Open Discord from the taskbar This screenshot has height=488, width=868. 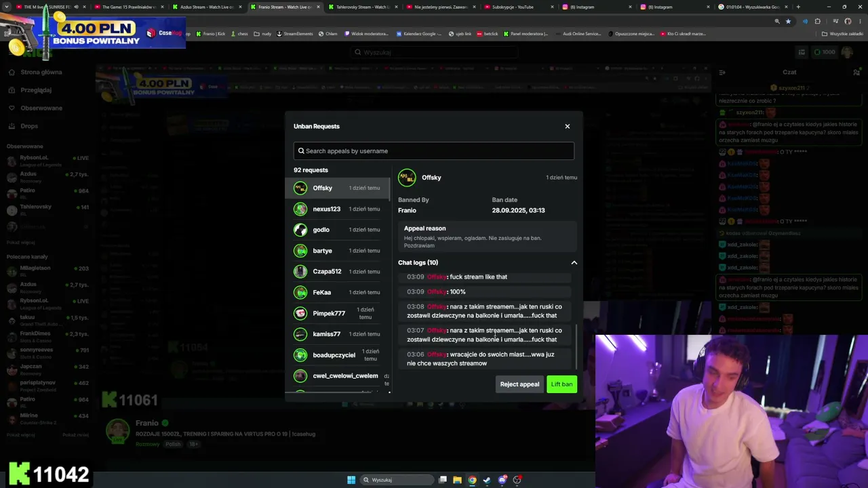pos(502,480)
